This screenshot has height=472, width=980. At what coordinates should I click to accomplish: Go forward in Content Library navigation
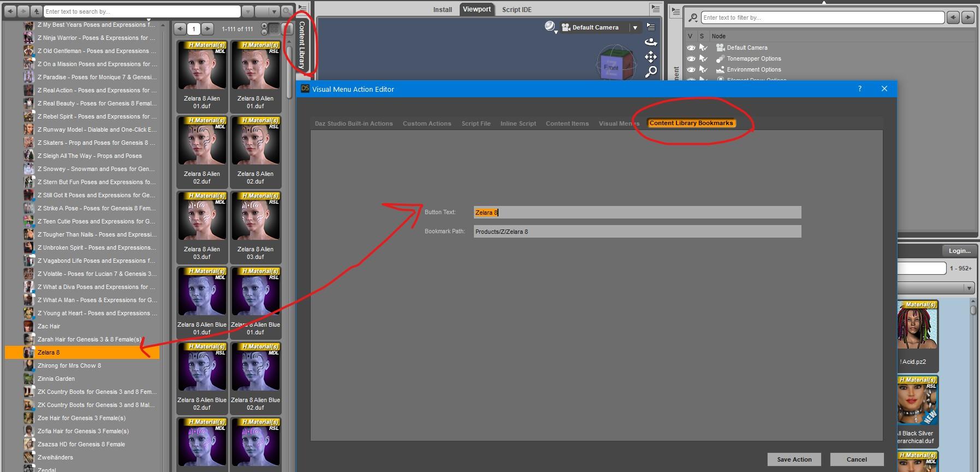23,11
